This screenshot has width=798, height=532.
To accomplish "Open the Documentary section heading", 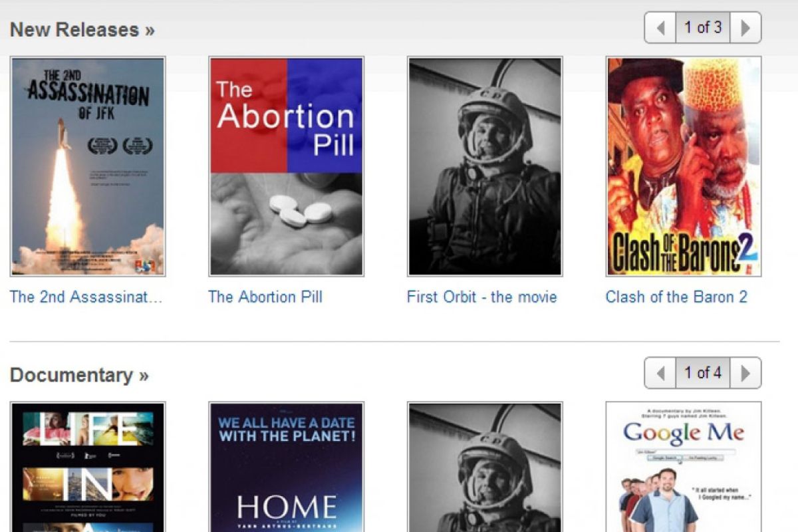I will point(79,375).
